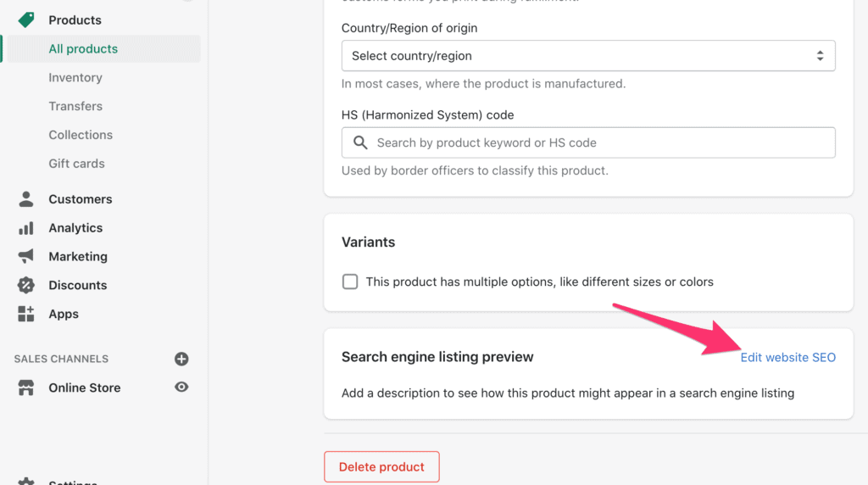Click the Apps grid icon
Viewport: 868px width, 485px height.
(x=26, y=314)
